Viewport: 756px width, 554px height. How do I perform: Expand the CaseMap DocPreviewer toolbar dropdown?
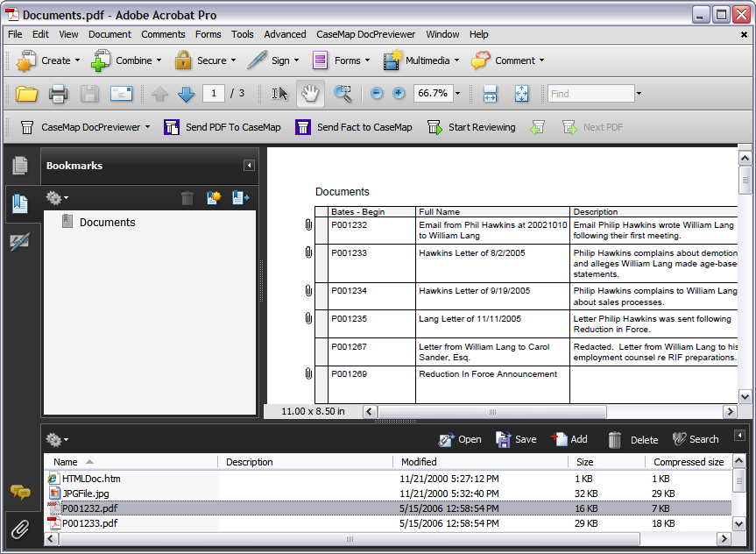(x=147, y=127)
